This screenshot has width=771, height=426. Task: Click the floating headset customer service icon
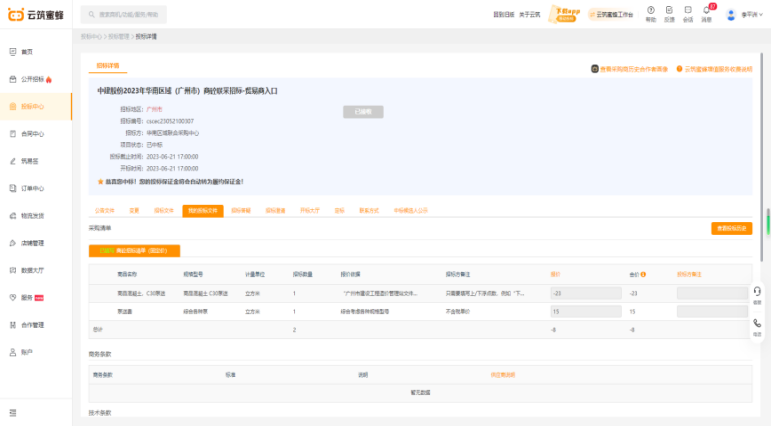click(757, 292)
